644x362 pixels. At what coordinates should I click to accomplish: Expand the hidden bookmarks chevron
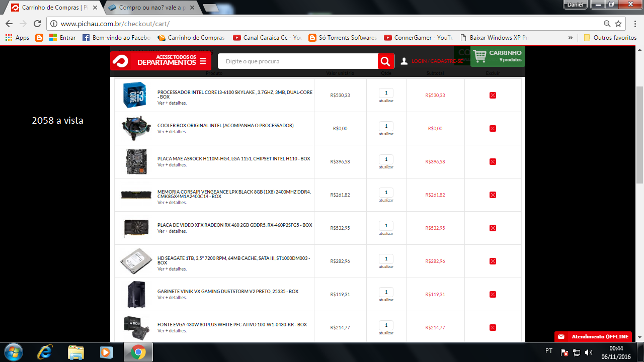click(570, 38)
